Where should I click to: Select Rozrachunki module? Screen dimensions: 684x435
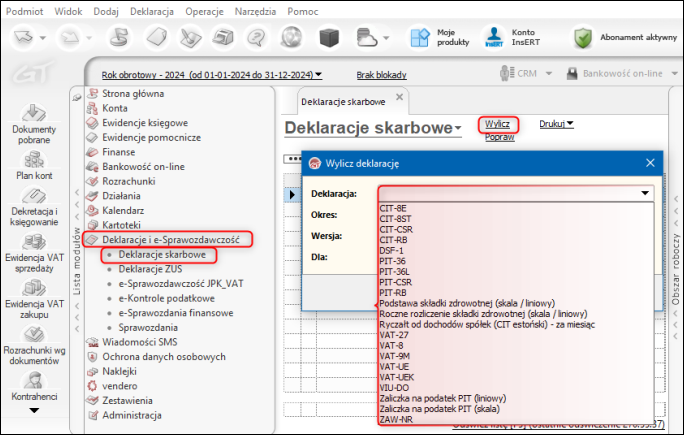coord(128,182)
